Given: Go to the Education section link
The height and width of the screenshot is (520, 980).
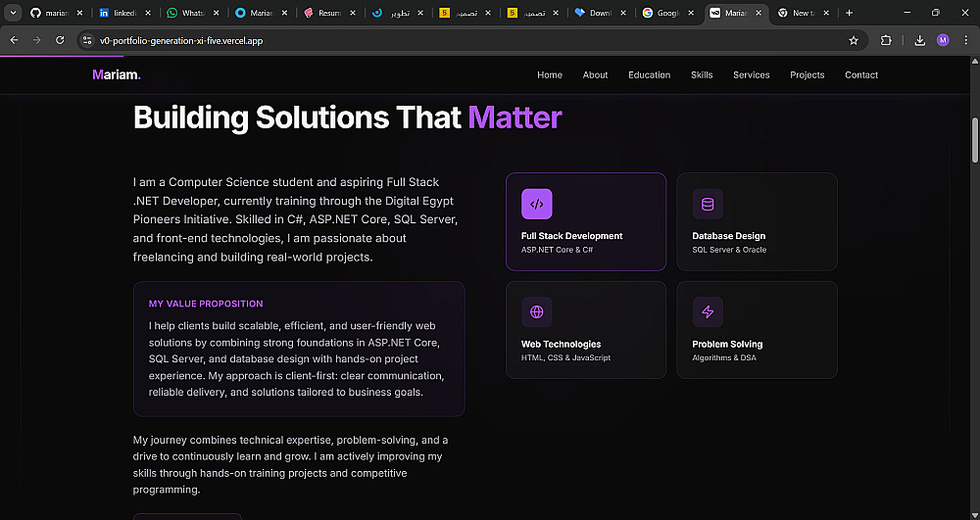Looking at the screenshot, I should pyautogui.click(x=649, y=74).
